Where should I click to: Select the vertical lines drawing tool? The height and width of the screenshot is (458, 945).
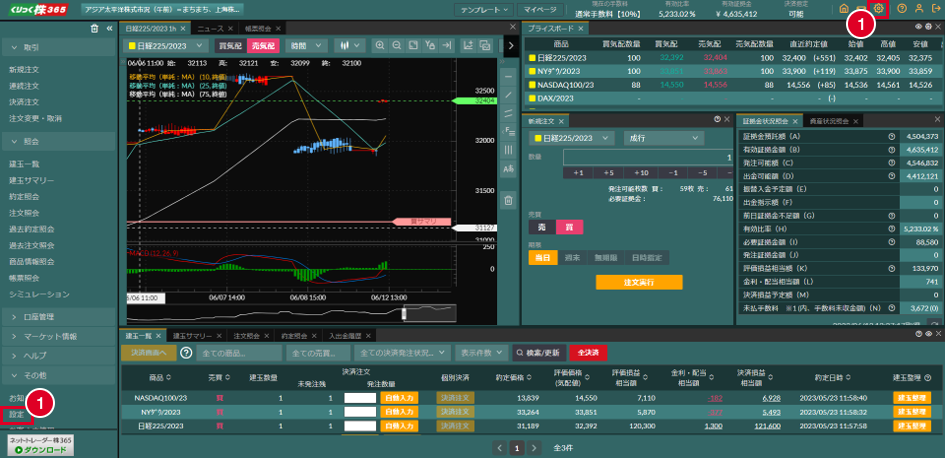pos(508,149)
